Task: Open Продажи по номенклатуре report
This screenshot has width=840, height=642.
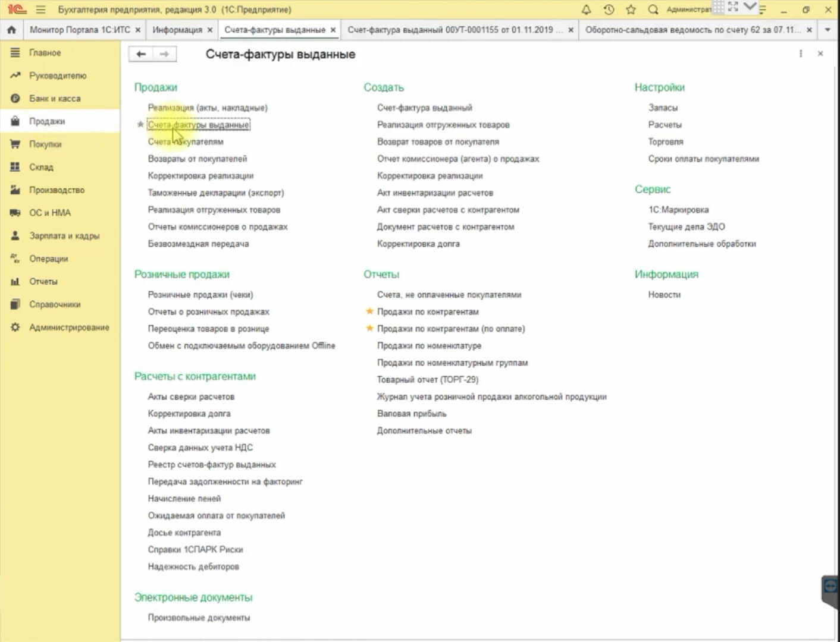Action: (429, 345)
